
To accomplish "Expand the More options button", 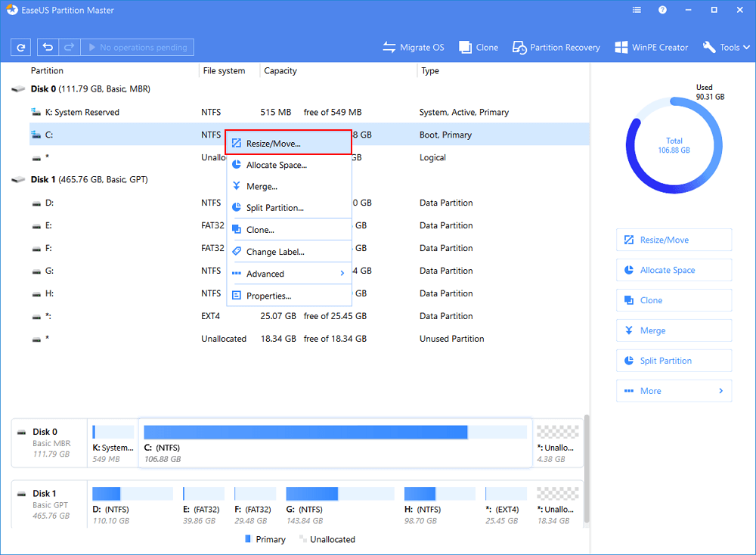I will point(674,391).
